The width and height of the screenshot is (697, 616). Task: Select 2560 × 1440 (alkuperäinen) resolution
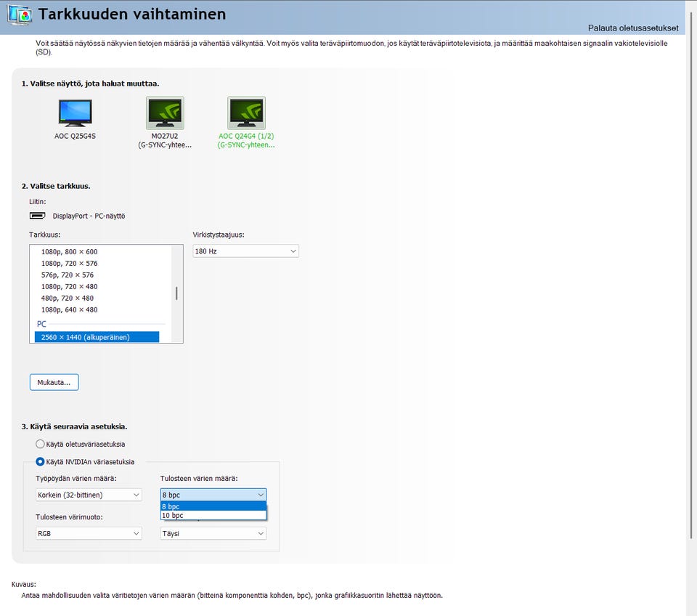click(x=97, y=337)
